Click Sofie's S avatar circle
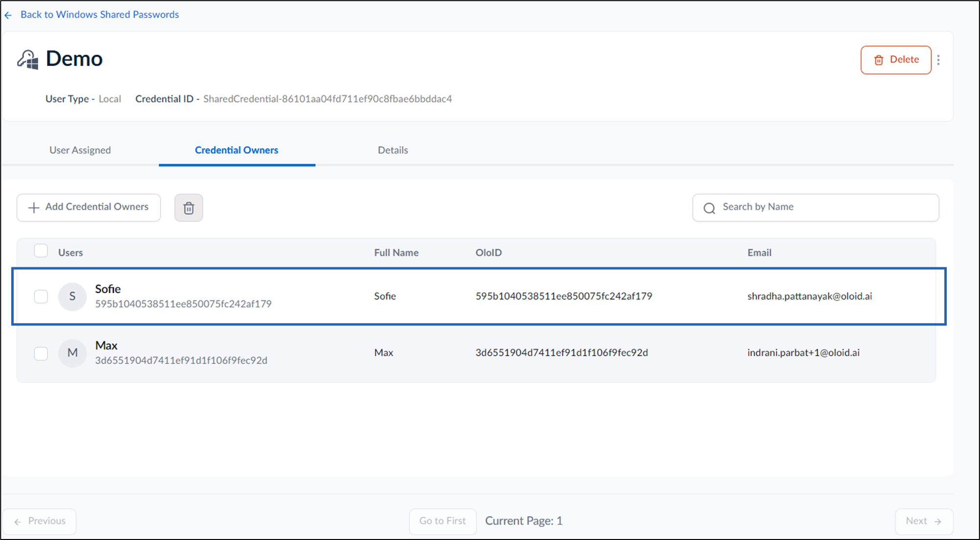980x540 pixels. 72,296
